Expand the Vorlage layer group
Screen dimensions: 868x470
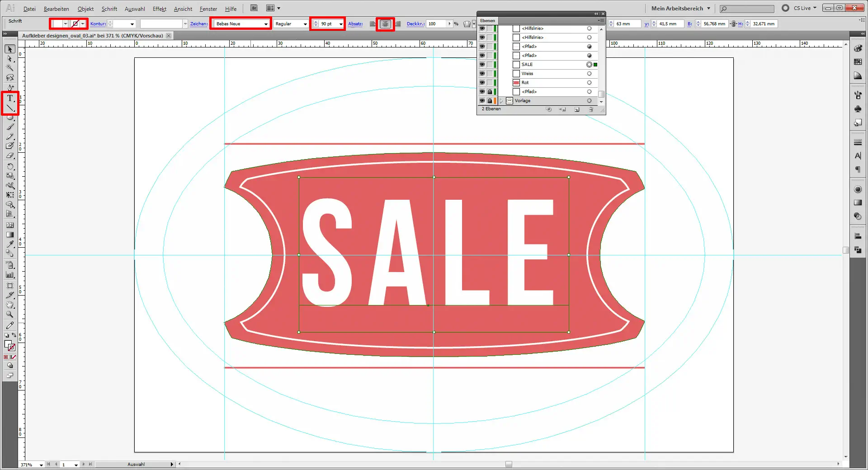(501, 101)
